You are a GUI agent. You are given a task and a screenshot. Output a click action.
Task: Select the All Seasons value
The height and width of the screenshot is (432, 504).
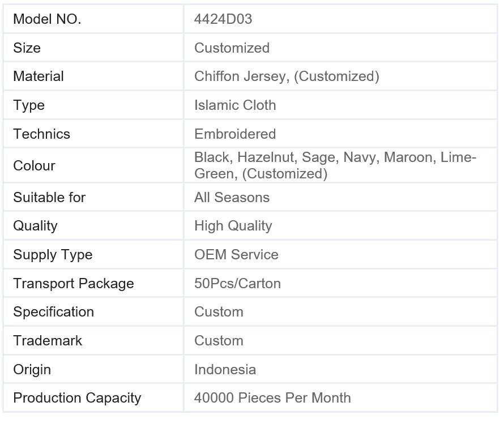point(232,198)
